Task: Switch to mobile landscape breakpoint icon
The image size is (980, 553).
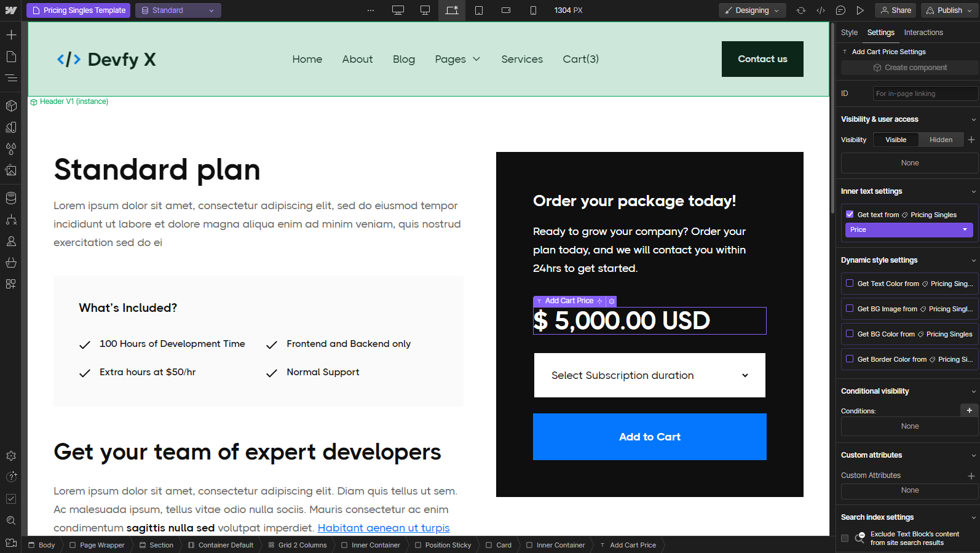Action: click(506, 10)
